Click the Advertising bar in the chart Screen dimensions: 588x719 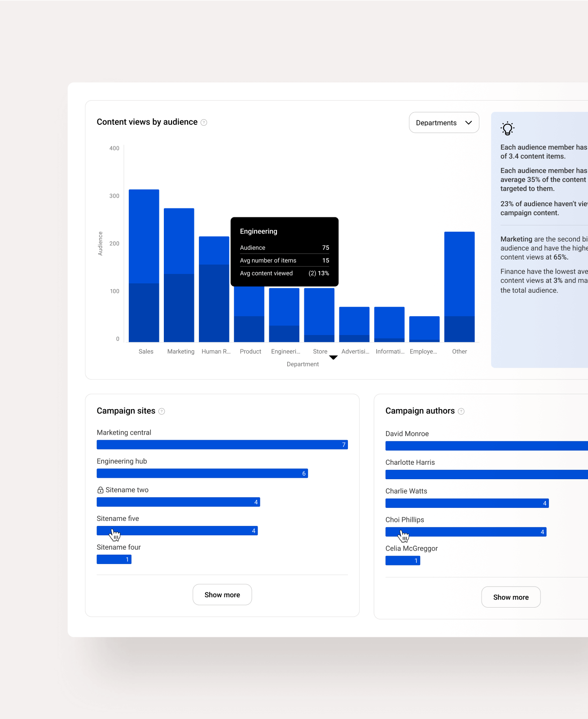click(x=354, y=324)
